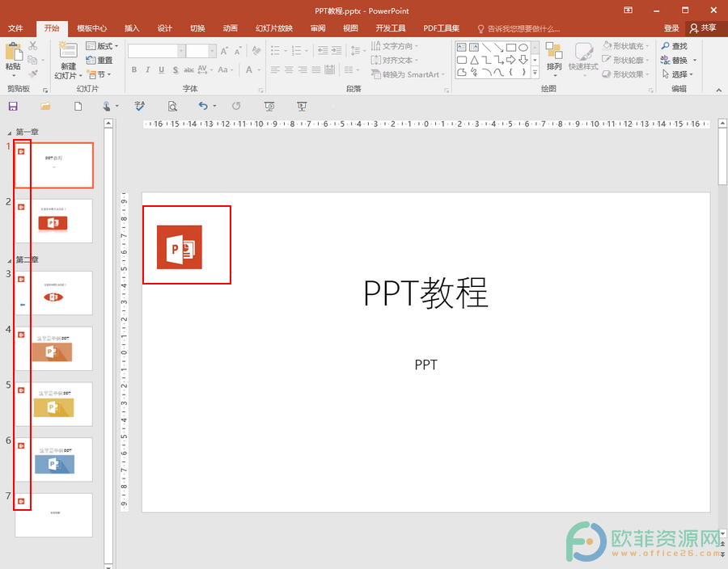Click the numbered list icon

click(x=296, y=51)
